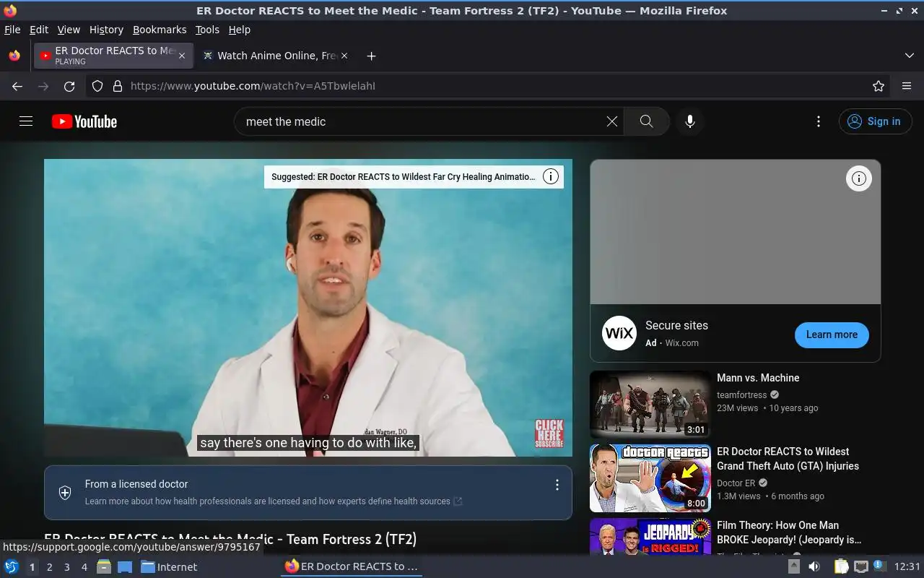The width and height of the screenshot is (924, 578).
Task: Clear the search box with the X icon
Action: [612, 121]
